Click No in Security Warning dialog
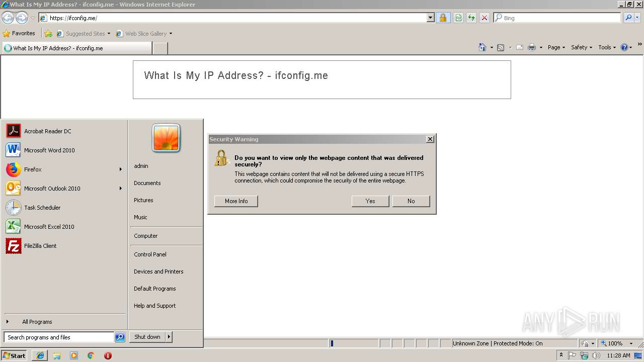Screen dimensions: 644x362 coord(411,201)
